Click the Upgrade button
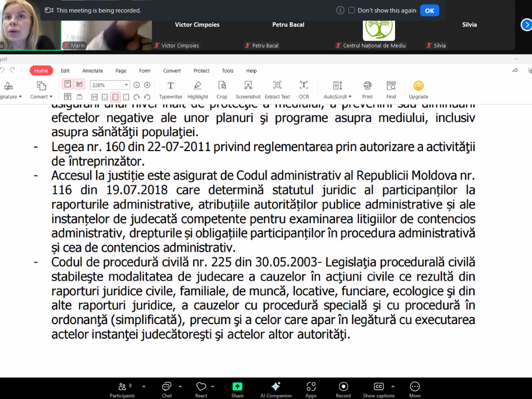This screenshot has width=532, height=399. pyautogui.click(x=418, y=90)
